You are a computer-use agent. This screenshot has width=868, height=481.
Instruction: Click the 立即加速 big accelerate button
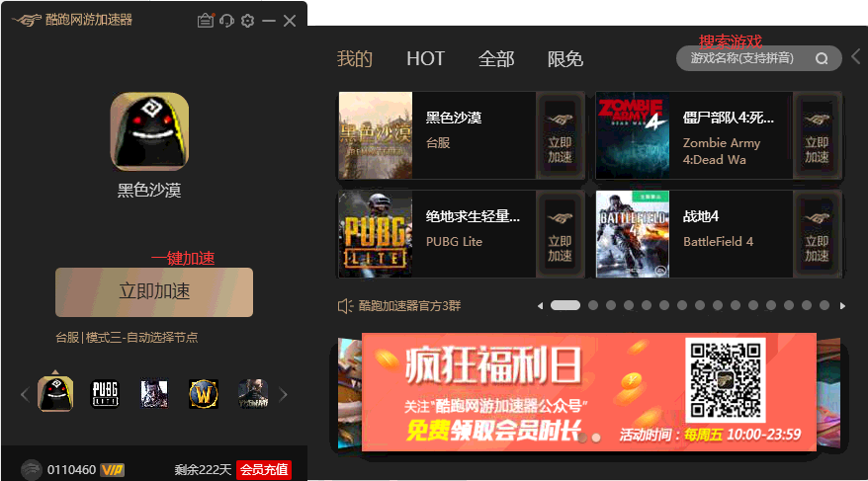tap(154, 292)
